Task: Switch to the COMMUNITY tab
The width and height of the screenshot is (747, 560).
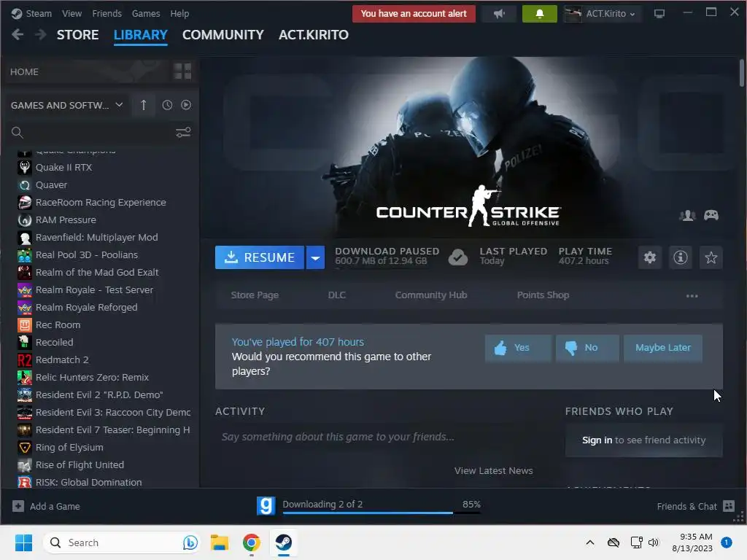Action: [x=223, y=35]
